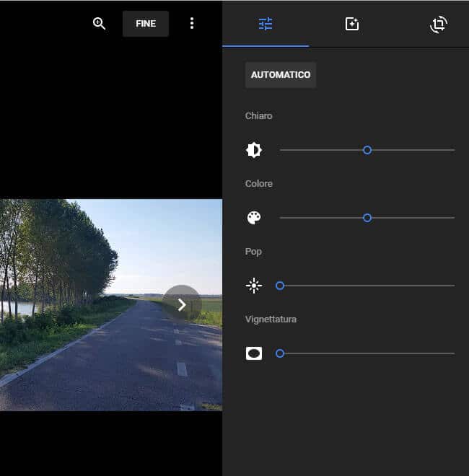Click the Chiaro slider handle

[367, 150]
